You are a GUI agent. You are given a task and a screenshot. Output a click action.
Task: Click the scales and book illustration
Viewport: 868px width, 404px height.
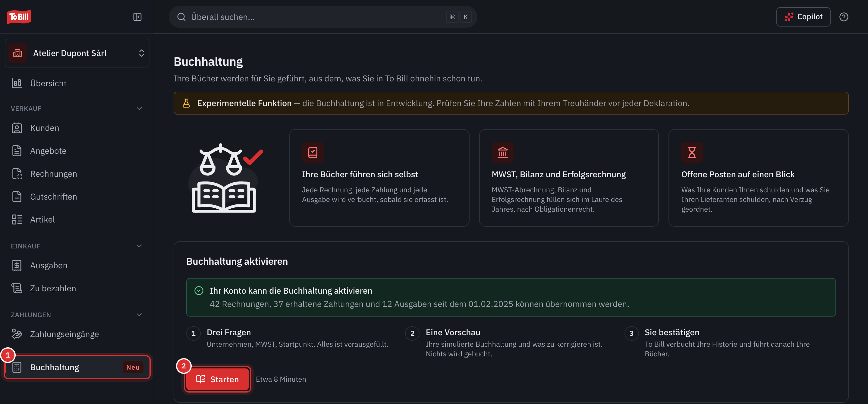[225, 178]
